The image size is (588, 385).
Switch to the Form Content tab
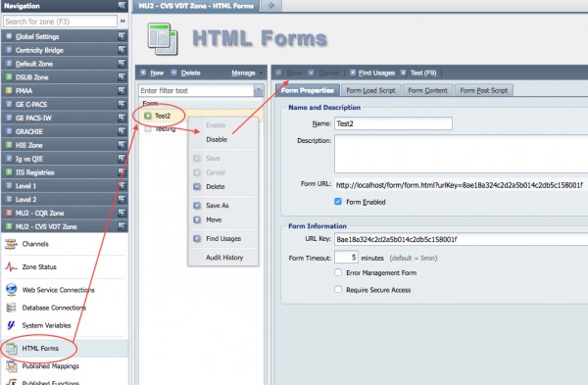pyautogui.click(x=427, y=90)
